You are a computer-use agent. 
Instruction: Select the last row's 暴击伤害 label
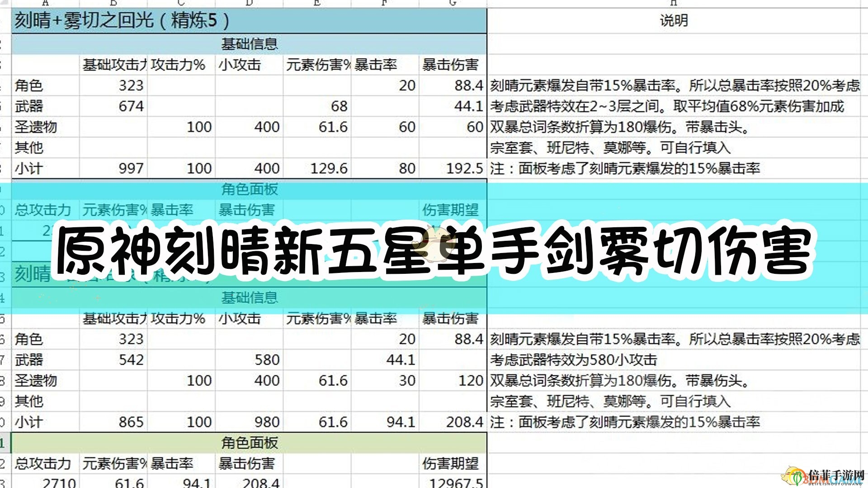click(x=250, y=464)
